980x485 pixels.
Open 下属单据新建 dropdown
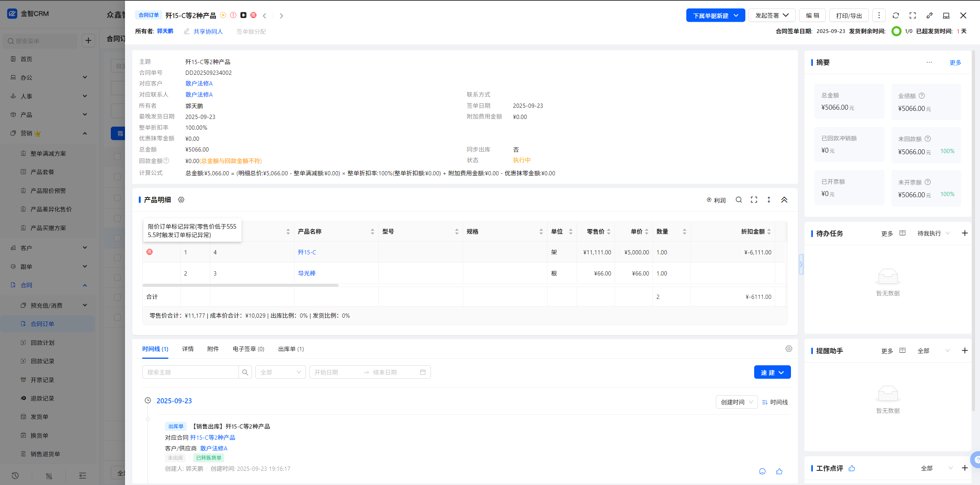(715, 15)
